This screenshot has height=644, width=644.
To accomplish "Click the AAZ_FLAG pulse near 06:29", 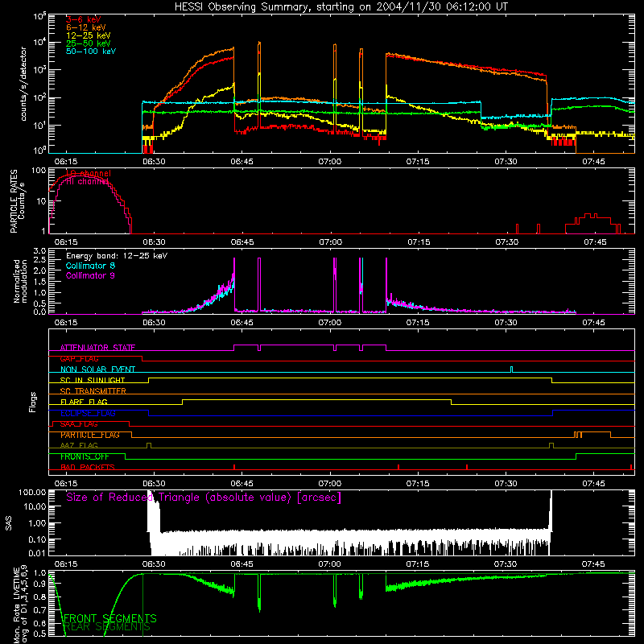I will (149, 446).
